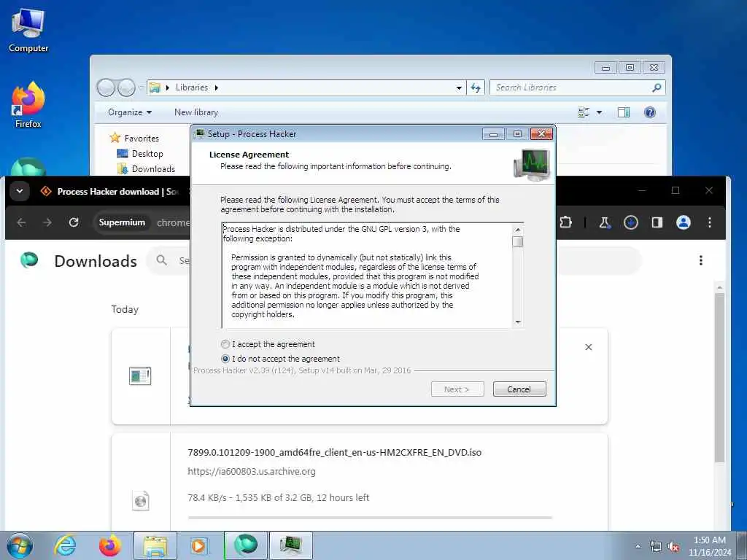Click New library in Explorer toolbar
Viewport: 747px width, 560px height.
196,112
